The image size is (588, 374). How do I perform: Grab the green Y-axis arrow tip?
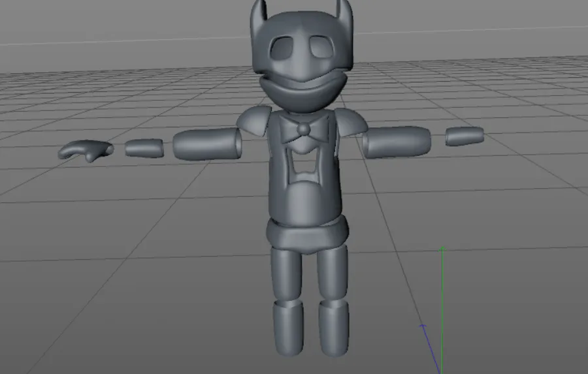coord(442,249)
